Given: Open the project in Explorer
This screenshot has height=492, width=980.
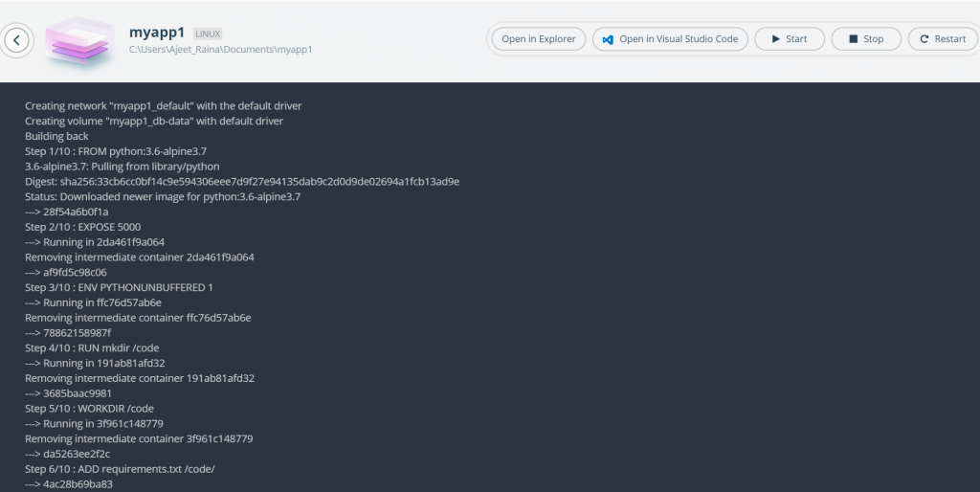Looking at the screenshot, I should pos(539,38).
